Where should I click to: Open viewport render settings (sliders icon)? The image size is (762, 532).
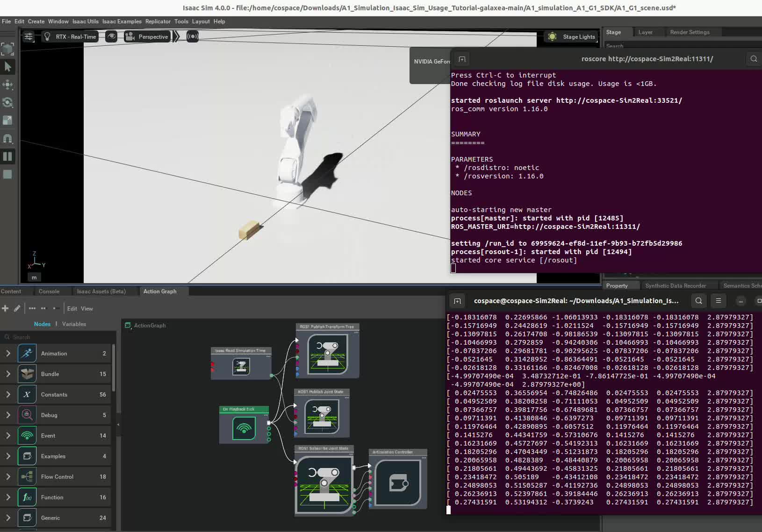click(29, 36)
